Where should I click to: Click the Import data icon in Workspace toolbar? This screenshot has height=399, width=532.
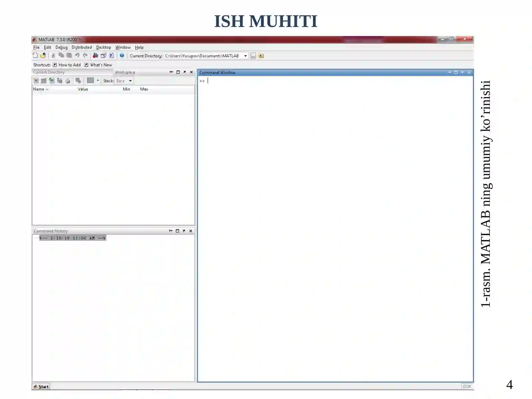[x=52, y=80]
